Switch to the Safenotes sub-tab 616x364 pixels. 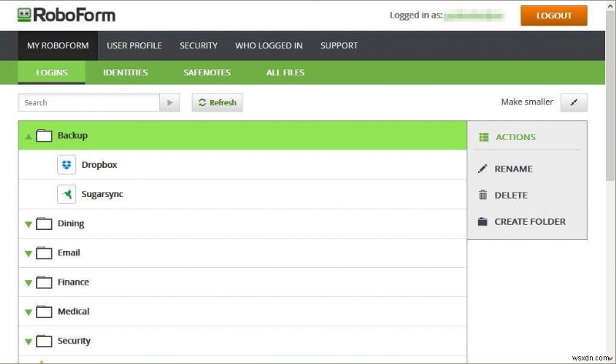207,72
